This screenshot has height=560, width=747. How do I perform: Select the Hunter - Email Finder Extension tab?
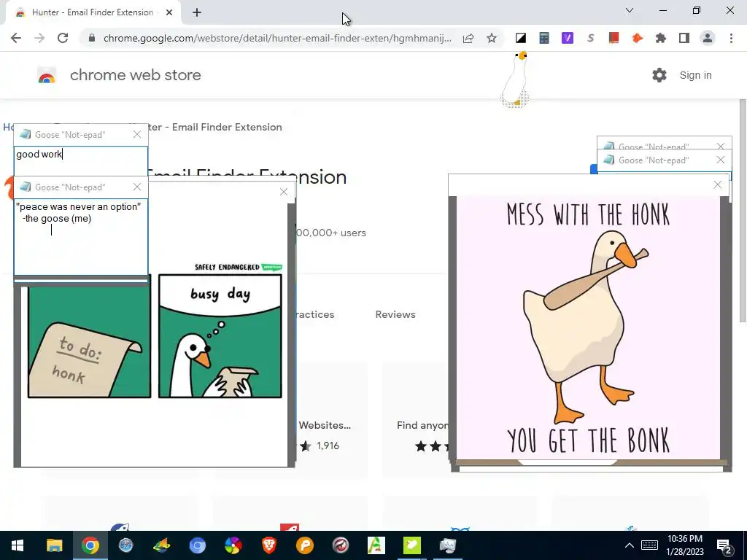click(93, 12)
